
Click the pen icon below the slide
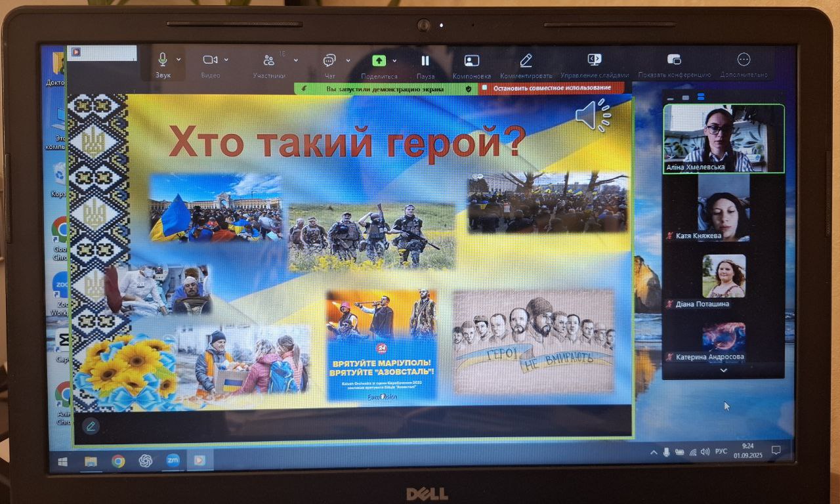(91, 426)
